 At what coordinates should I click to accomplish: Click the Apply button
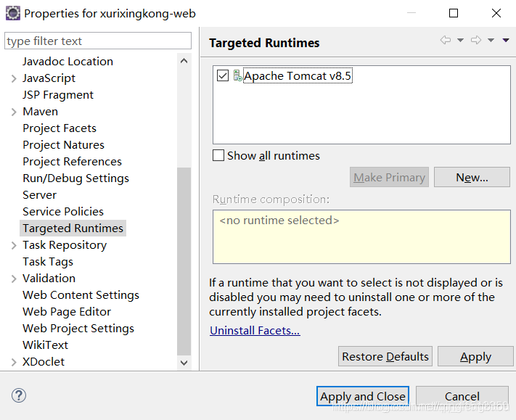[475, 356]
